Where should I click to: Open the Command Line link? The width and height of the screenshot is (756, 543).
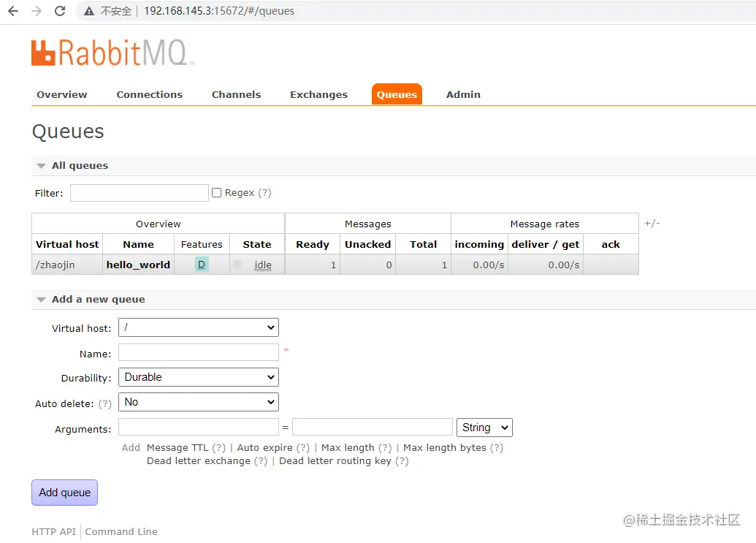pos(121,531)
